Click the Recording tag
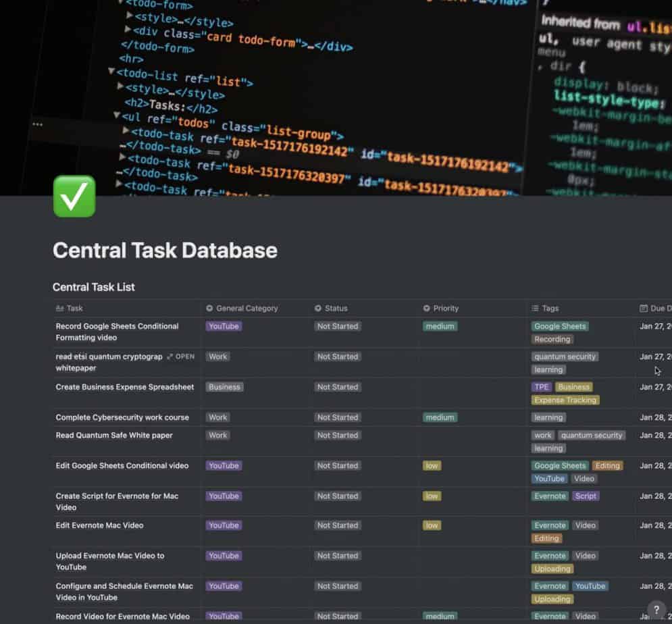 tap(552, 340)
